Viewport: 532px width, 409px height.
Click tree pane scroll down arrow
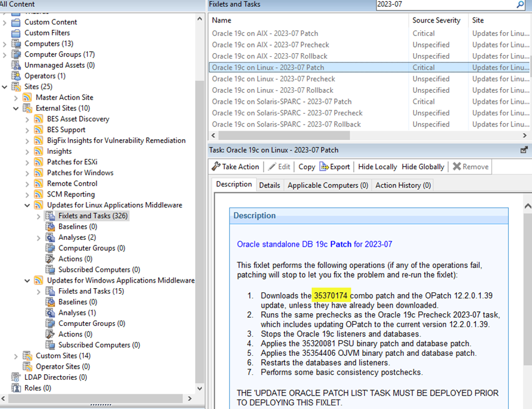199,388
